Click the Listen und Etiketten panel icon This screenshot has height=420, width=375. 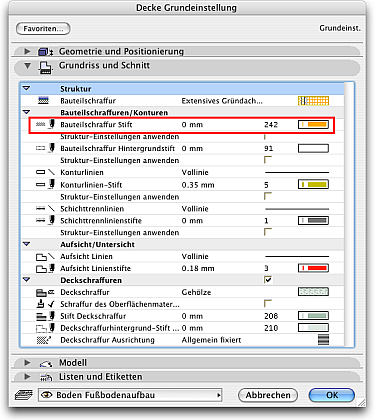click(x=46, y=377)
